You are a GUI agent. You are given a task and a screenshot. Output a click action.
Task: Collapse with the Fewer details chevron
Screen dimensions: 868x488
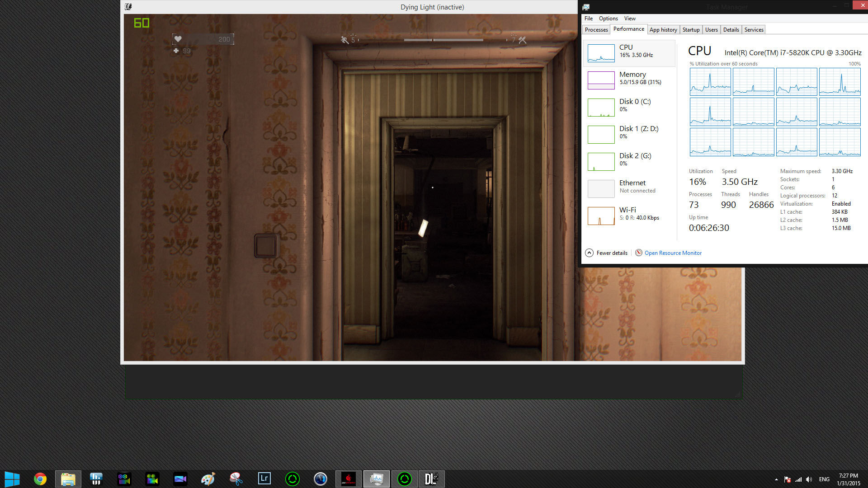[589, 253]
